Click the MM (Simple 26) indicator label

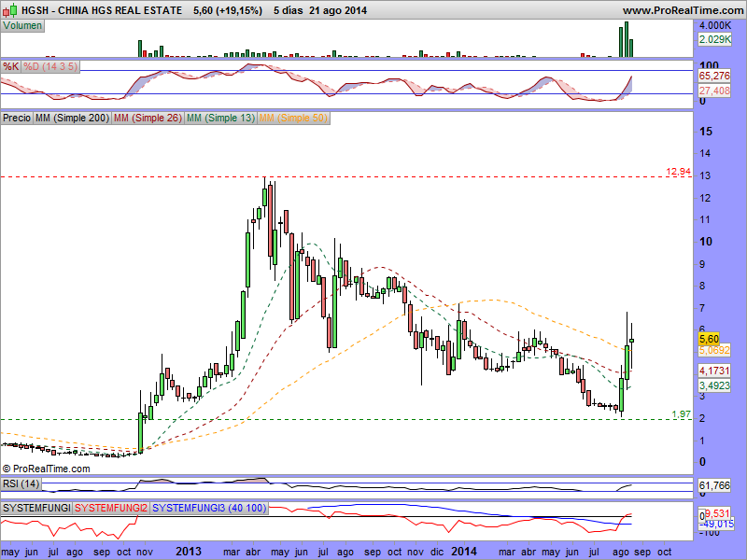(x=148, y=118)
